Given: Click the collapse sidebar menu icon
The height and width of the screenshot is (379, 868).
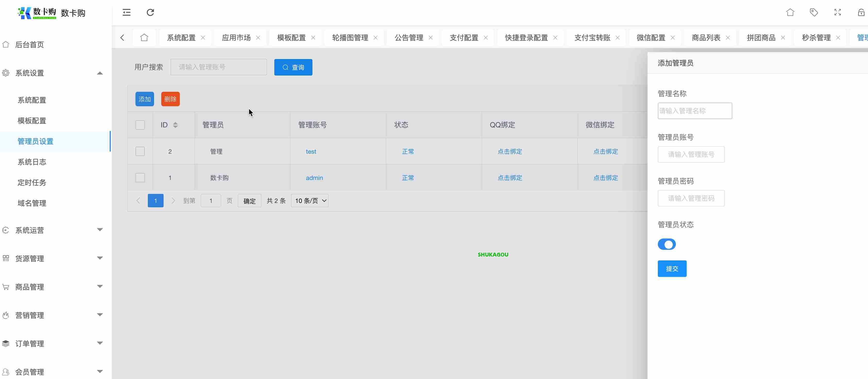Looking at the screenshot, I should pos(126,12).
